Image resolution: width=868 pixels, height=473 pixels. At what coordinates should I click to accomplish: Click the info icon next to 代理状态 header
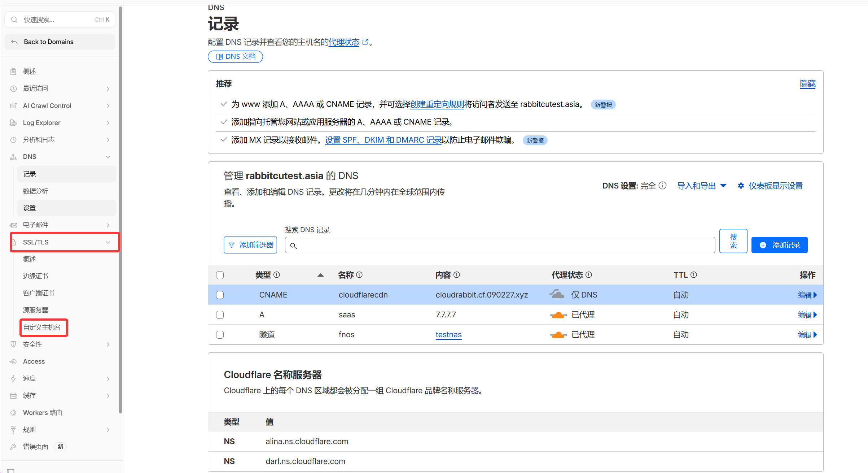tap(589, 275)
